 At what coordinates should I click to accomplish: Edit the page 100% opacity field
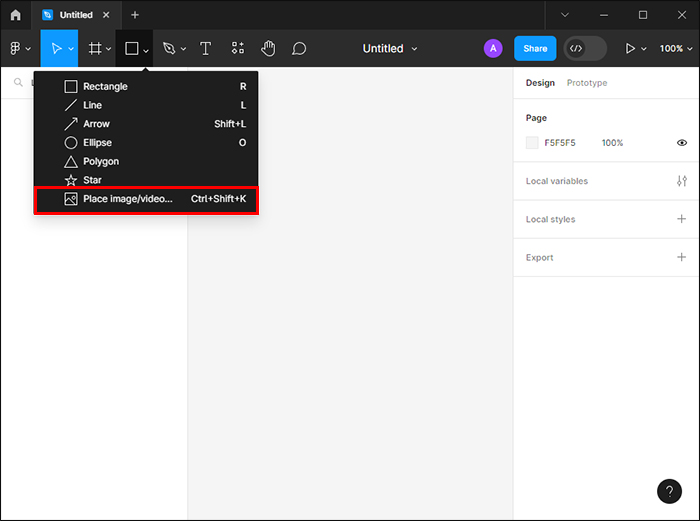pos(612,143)
